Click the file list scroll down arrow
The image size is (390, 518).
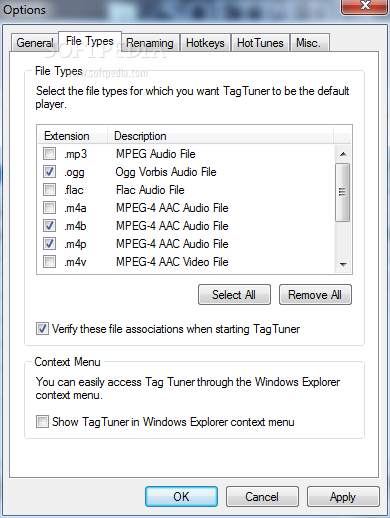pos(343,264)
